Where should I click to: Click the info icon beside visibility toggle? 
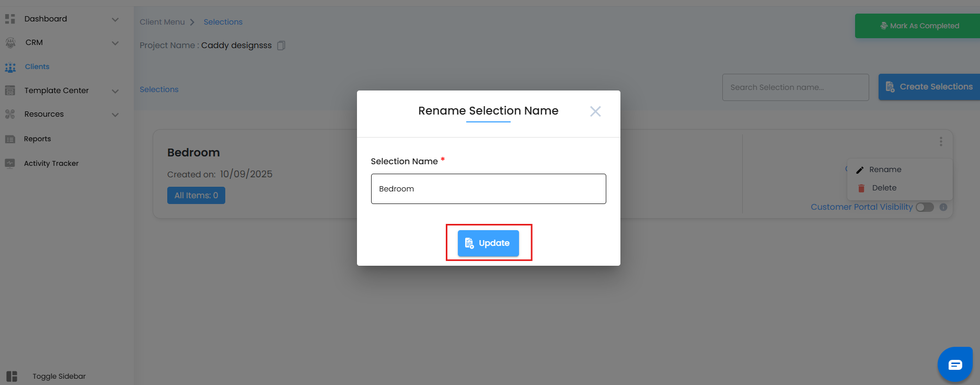(943, 207)
